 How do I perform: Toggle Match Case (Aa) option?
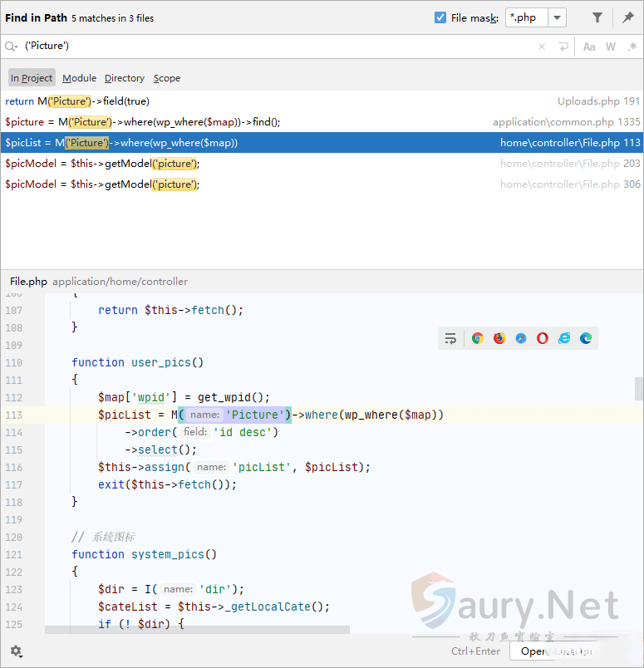[589, 47]
